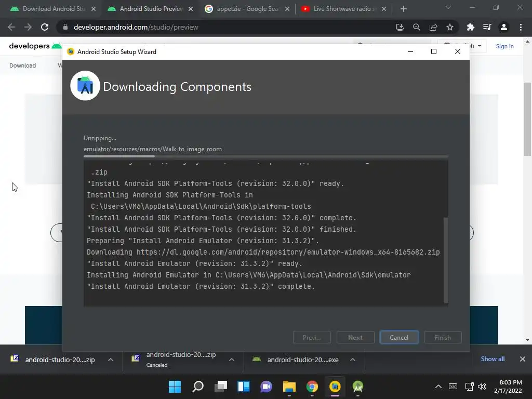This screenshot has width=532, height=399.
Task: Open a new Chrome tab with plus
Action: pos(403,9)
